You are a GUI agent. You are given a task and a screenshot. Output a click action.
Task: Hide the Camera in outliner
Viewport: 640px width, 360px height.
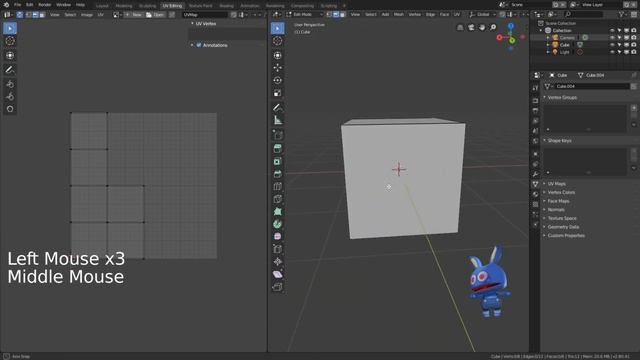click(612, 38)
